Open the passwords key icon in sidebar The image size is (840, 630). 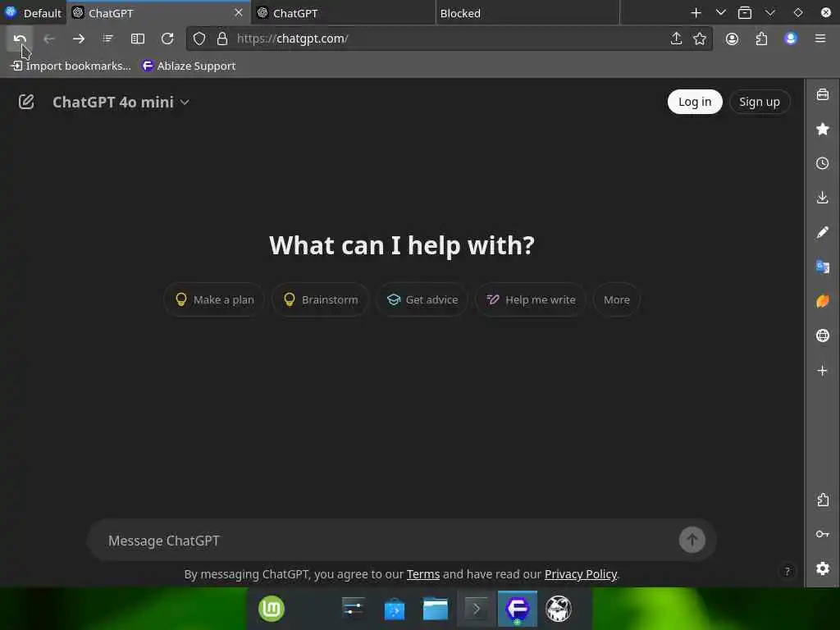tap(822, 534)
